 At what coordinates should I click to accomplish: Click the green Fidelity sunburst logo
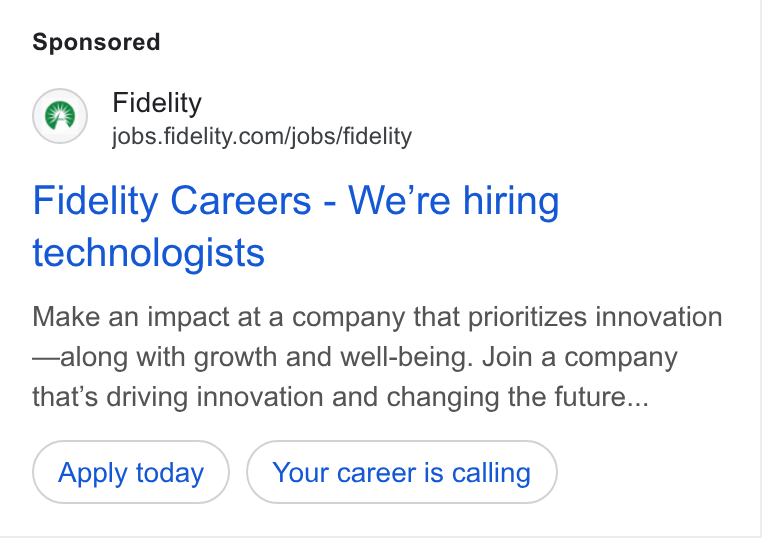pos(60,116)
